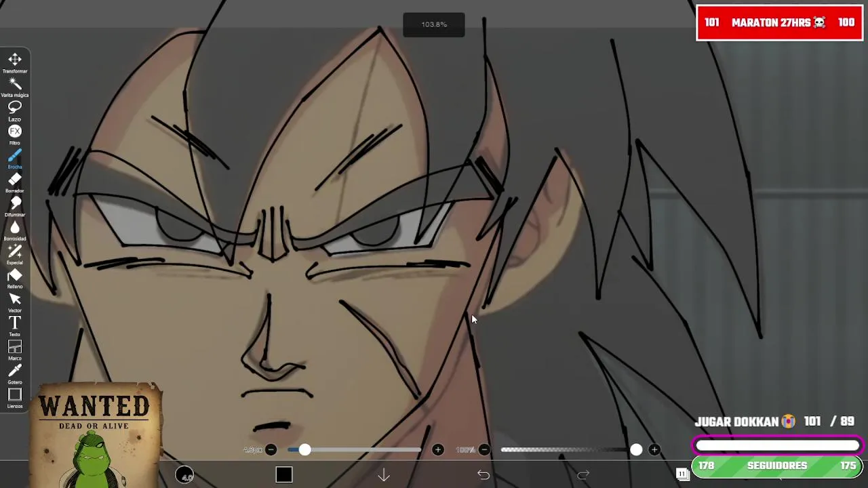The width and height of the screenshot is (868, 488).
Task: Open the layers panel icon
Action: pyautogui.click(x=683, y=474)
